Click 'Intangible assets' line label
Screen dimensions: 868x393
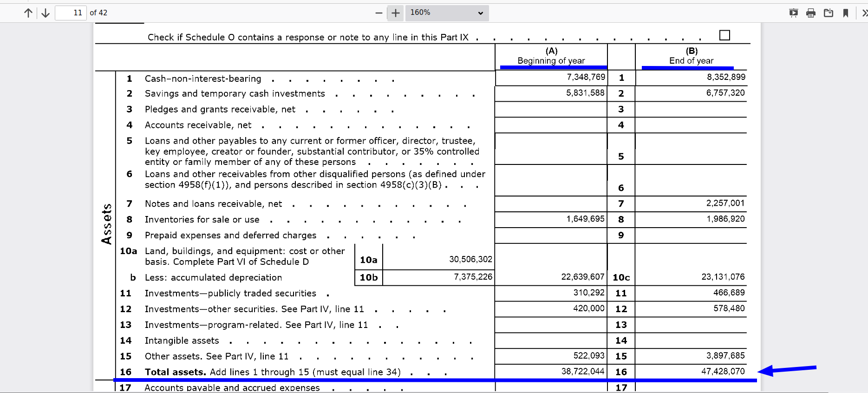[x=182, y=341]
